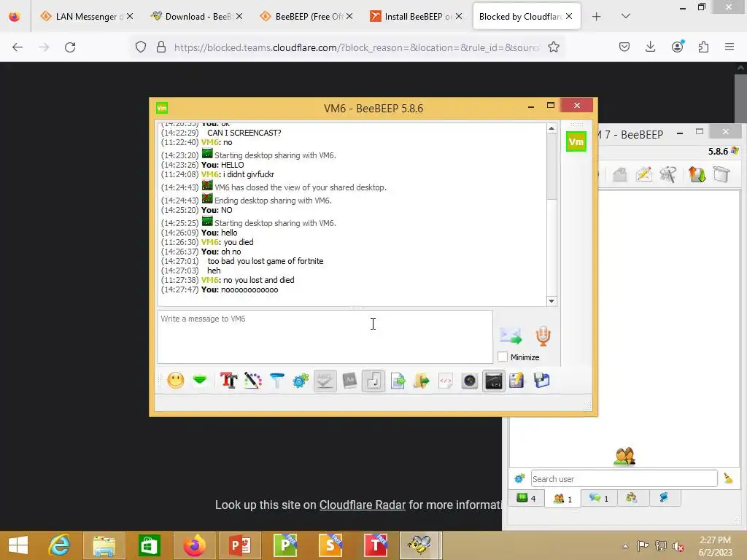
Task: Click the muted volume tray icon
Action: tap(678, 545)
